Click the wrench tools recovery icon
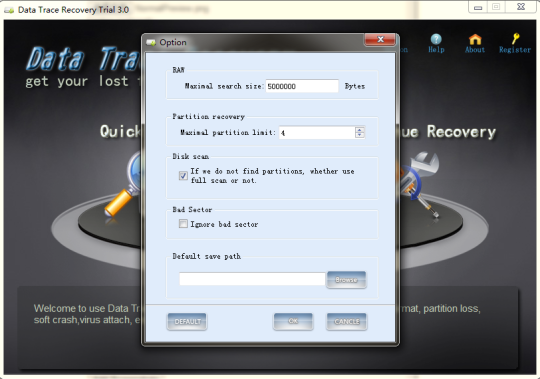The height and width of the screenshot is (379, 540). tap(420, 184)
